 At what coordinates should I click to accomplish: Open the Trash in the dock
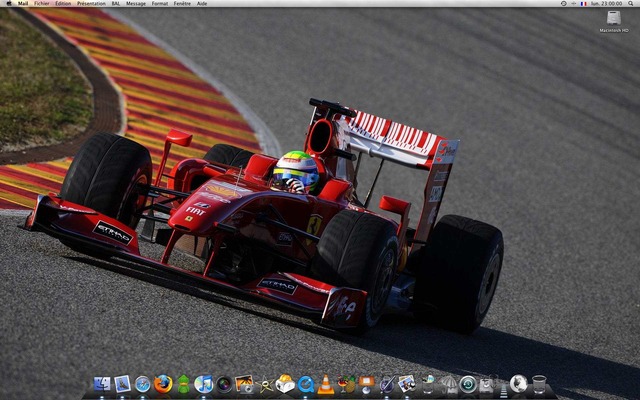coord(539,384)
